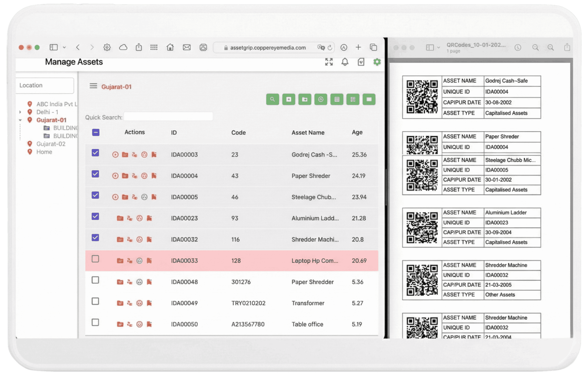Select Gujarat-02 in the location tree
The width and height of the screenshot is (588, 376).
coord(51,144)
